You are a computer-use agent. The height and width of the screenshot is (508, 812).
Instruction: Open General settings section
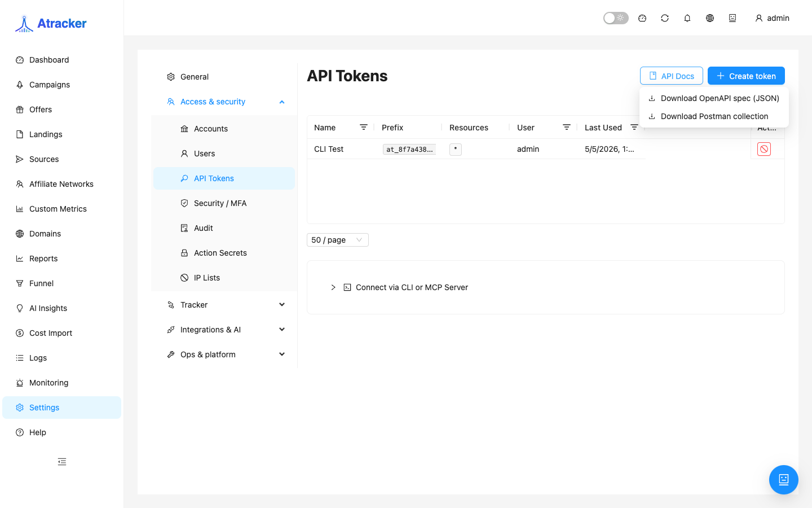point(224,77)
